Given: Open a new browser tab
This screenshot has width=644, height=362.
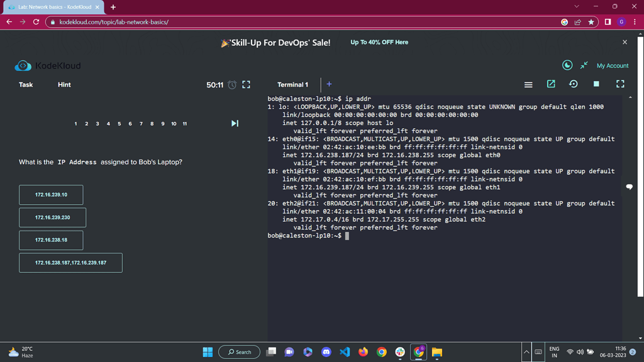Looking at the screenshot, I should pos(113,7).
